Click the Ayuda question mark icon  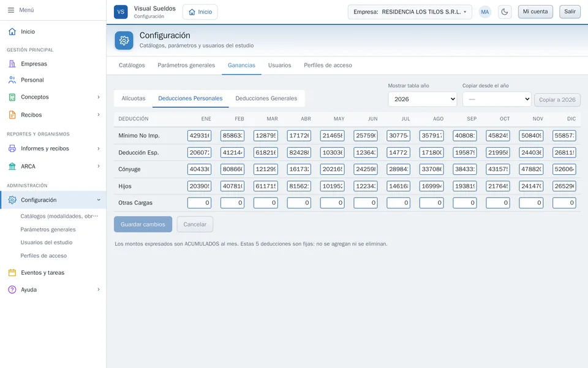[x=12, y=289]
